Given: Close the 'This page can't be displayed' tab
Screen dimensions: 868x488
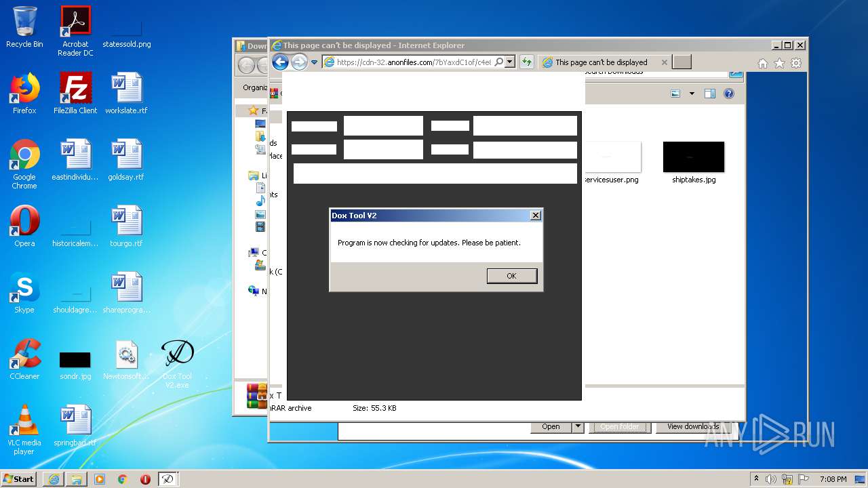Looking at the screenshot, I should (664, 62).
